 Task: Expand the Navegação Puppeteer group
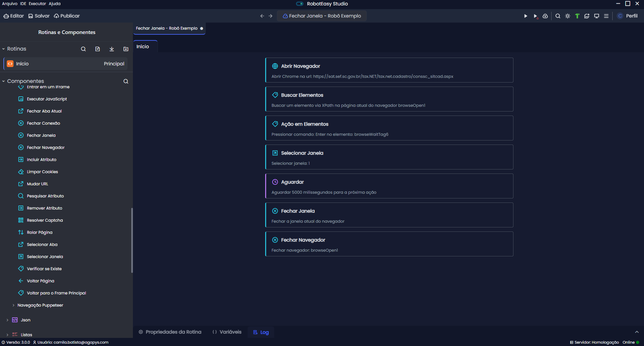point(13,305)
